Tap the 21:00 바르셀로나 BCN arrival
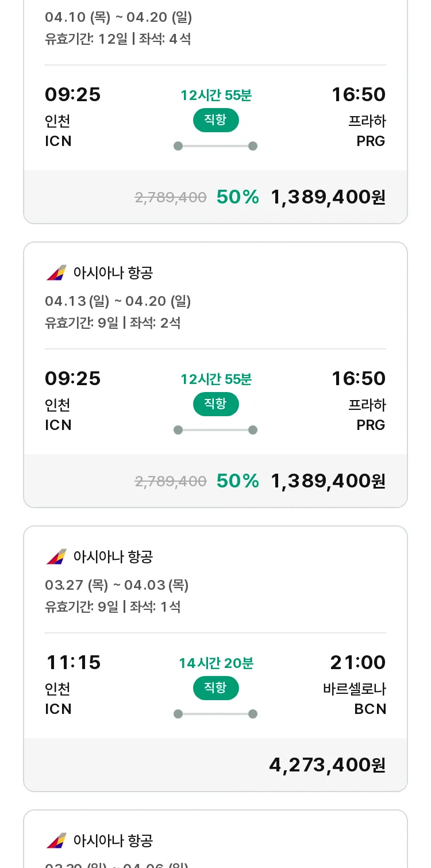 pos(355,685)
